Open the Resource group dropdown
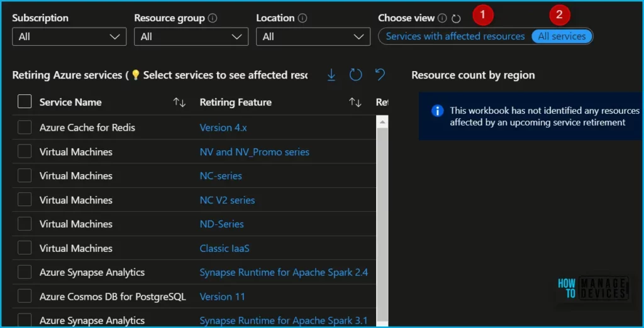This screenshot has height=328, width=644. (191, 36)
